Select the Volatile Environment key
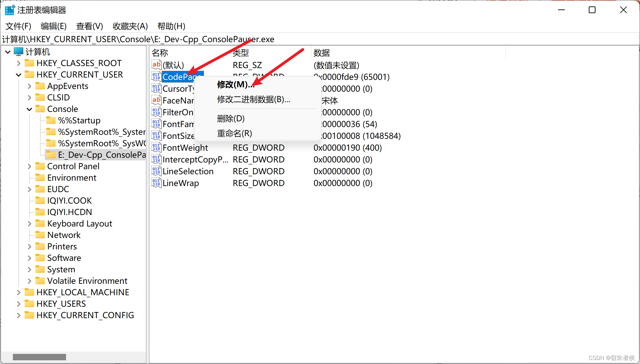The width and height of the screenshot is (640, 364). (87, 281)
